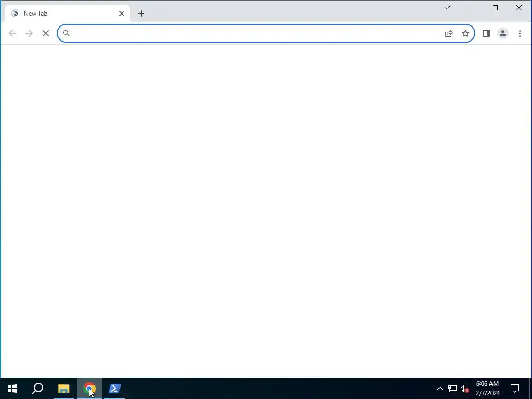The image size is (532, 399).
Task: Maximize the Chrome window
Action: (495, 8)
